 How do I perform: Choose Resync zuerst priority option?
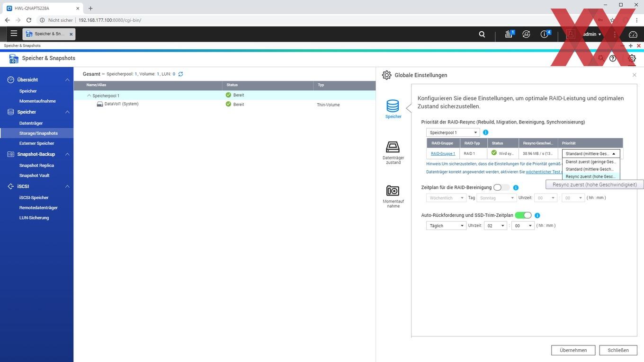tap(591, 177)
